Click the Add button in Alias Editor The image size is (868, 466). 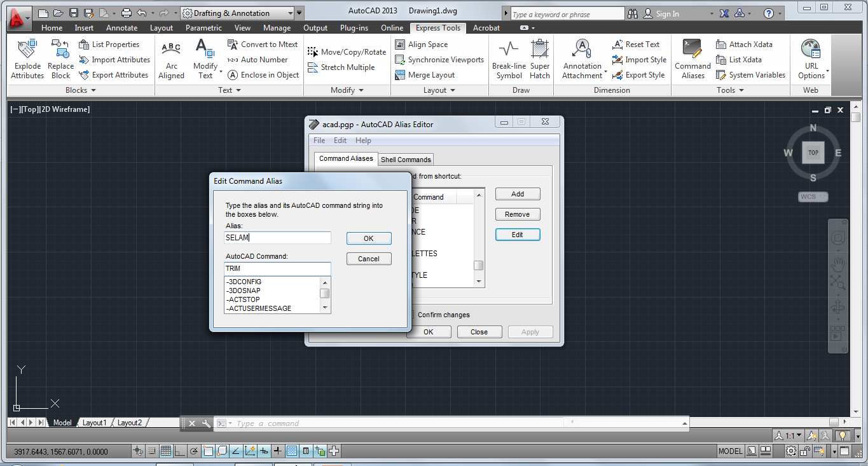click(518, 194)
